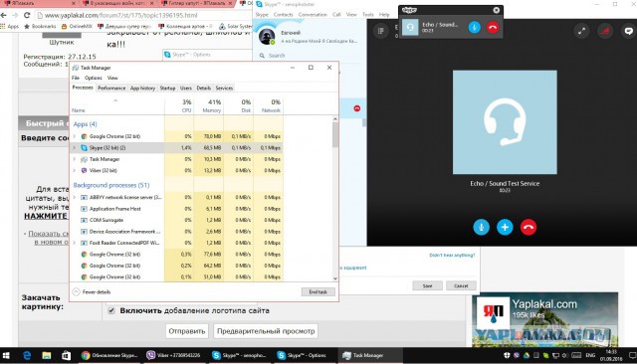Open the Windows Start menu
The width and height of the screenshot is (637, 364).
tap(6, 355)
